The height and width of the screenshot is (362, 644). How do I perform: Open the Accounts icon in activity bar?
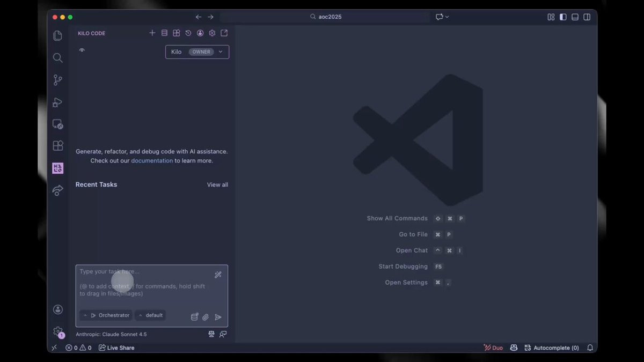pyautogui.click(x=58, y=309)
